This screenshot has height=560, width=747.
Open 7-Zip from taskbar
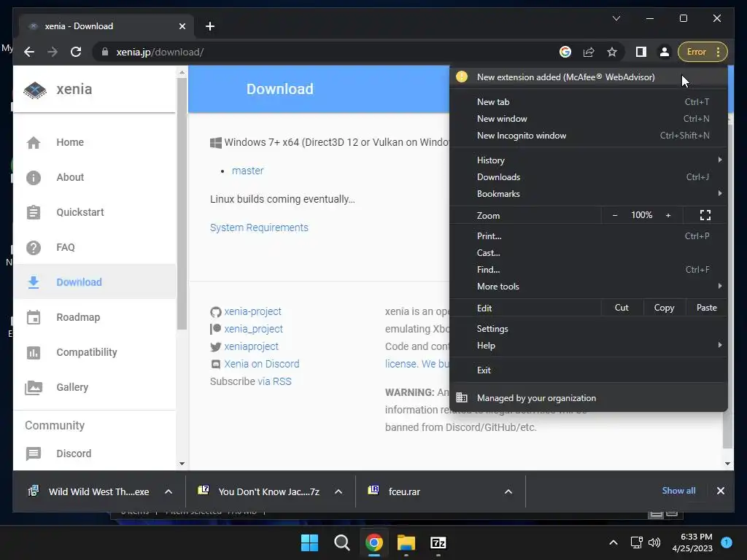click(438, 542)
